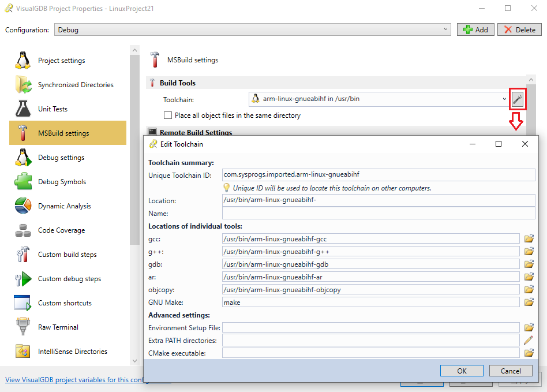Select Synchronized Directories page
The width and height of the screenshot is (547, 392).
[x=68, y=84]
